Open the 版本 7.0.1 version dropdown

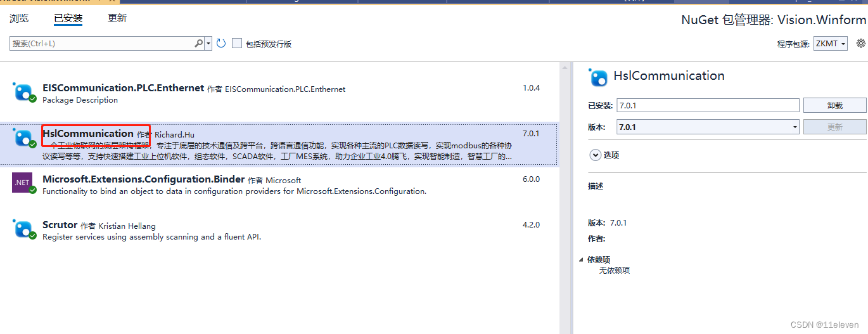[708, 127]
